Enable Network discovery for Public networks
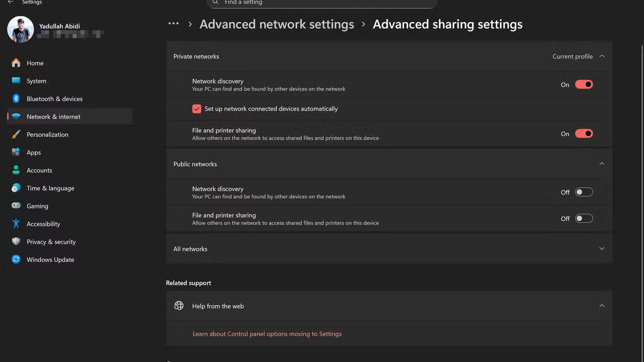This screenshot has width=644, height=362. click(583, 192)
